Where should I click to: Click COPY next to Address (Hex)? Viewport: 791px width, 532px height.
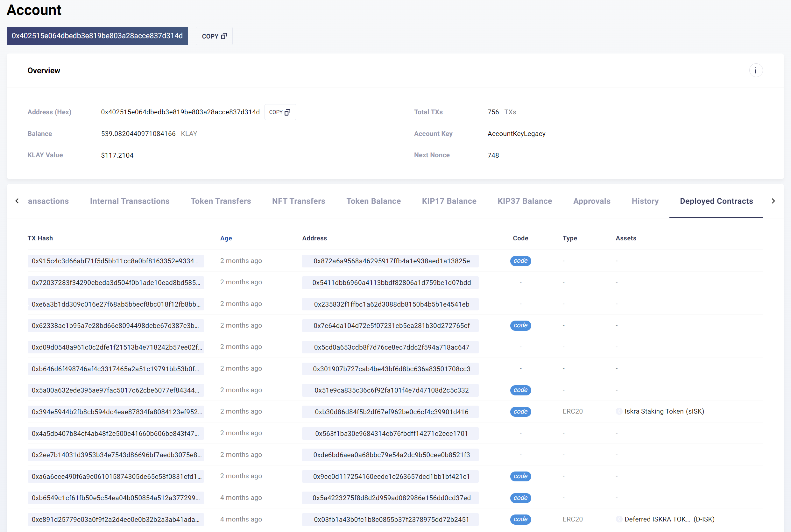tap(280, 112)
